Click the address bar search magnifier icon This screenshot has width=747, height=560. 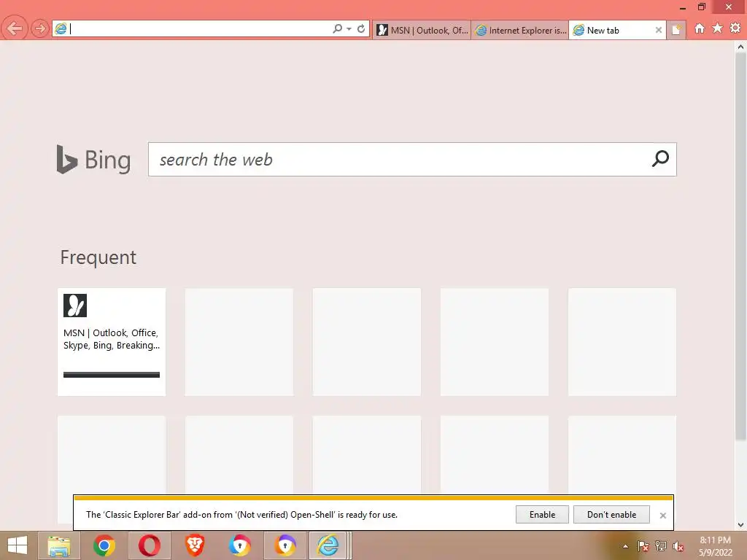(x=337, y=28)
